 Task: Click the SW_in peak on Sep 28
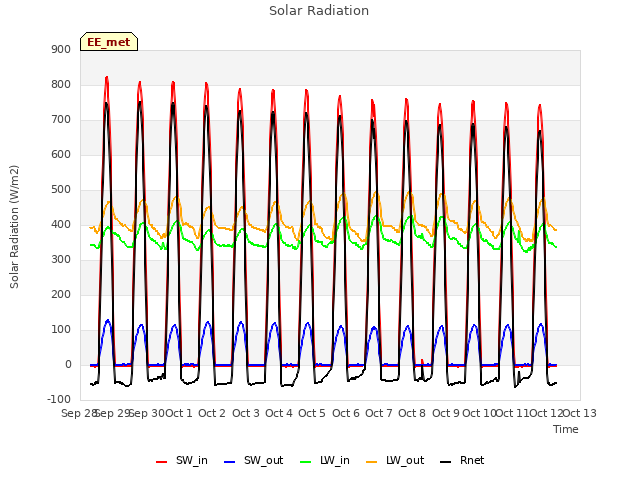[107, 78]
